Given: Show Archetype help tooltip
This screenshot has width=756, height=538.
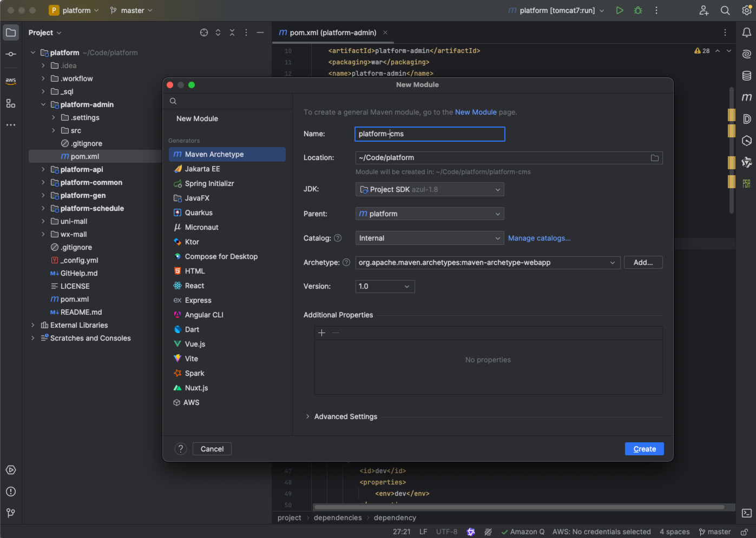Looking at the screenshot, I should tap(346, 262).
